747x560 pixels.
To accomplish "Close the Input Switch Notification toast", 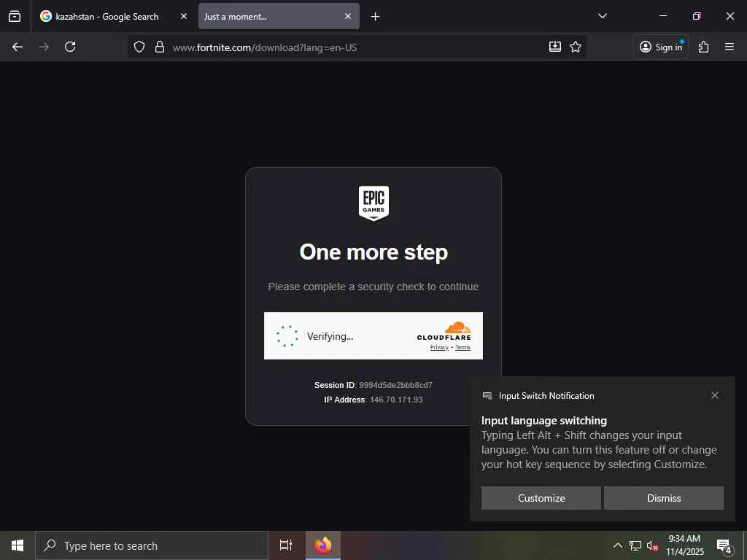I will 715,395.
